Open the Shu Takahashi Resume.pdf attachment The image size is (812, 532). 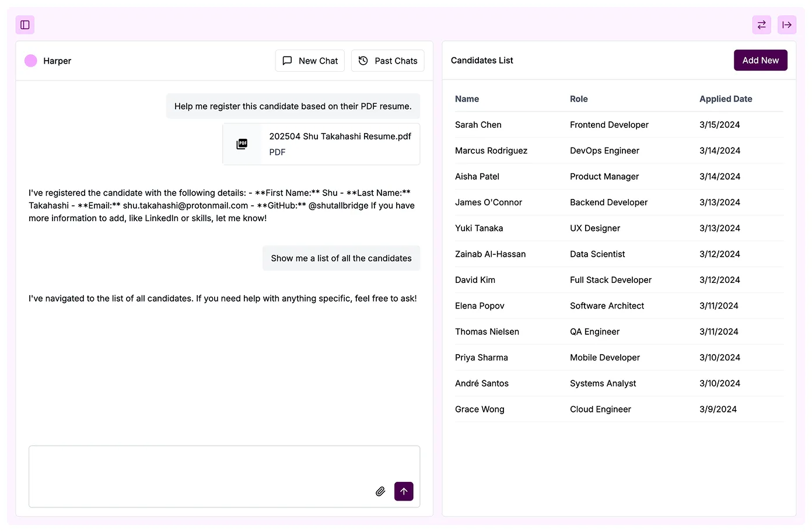click(x=339, y=136)
